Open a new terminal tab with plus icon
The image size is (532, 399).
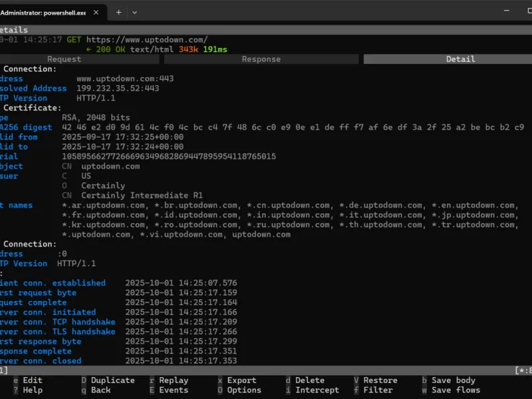coord(118,13)
